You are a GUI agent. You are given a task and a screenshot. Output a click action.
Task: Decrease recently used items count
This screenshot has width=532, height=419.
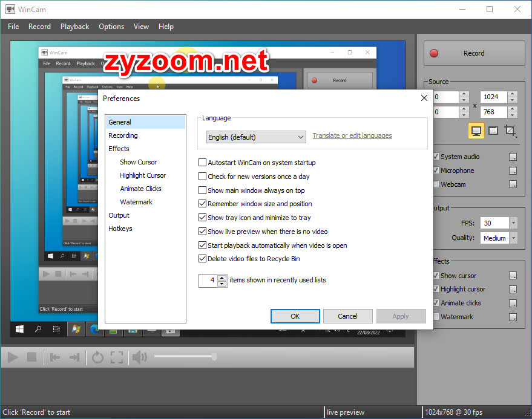[x=222, y=284]
